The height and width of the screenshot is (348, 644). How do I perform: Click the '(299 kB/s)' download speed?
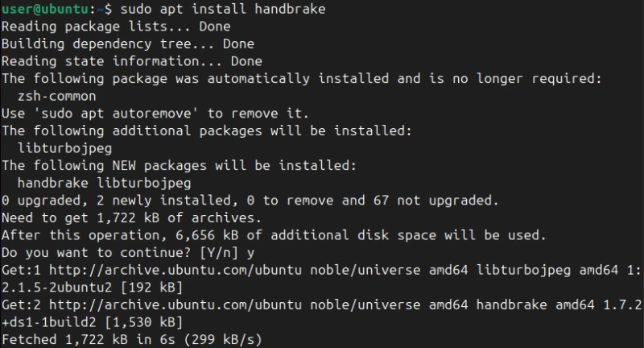click(x=222, y=340)
